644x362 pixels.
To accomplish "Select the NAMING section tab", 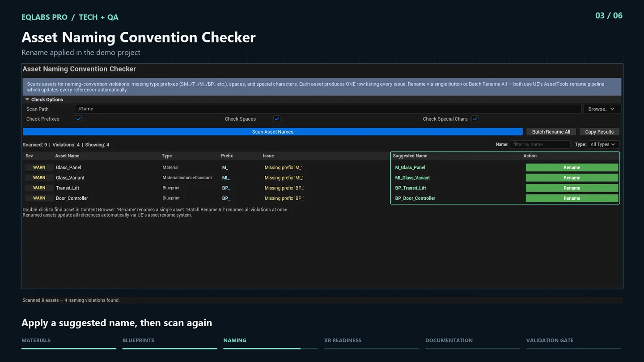I will 235,341.
